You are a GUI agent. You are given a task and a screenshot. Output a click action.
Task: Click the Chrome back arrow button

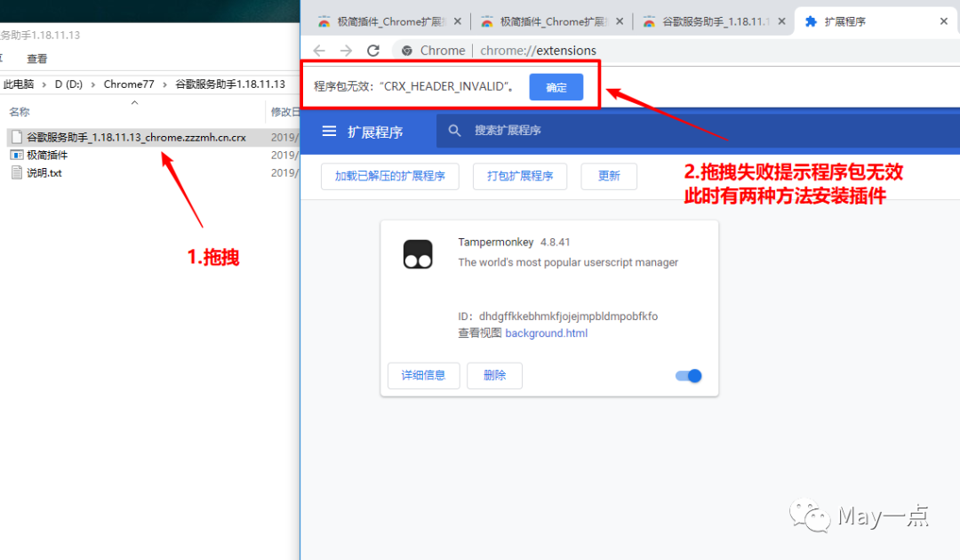click(319, 50)
